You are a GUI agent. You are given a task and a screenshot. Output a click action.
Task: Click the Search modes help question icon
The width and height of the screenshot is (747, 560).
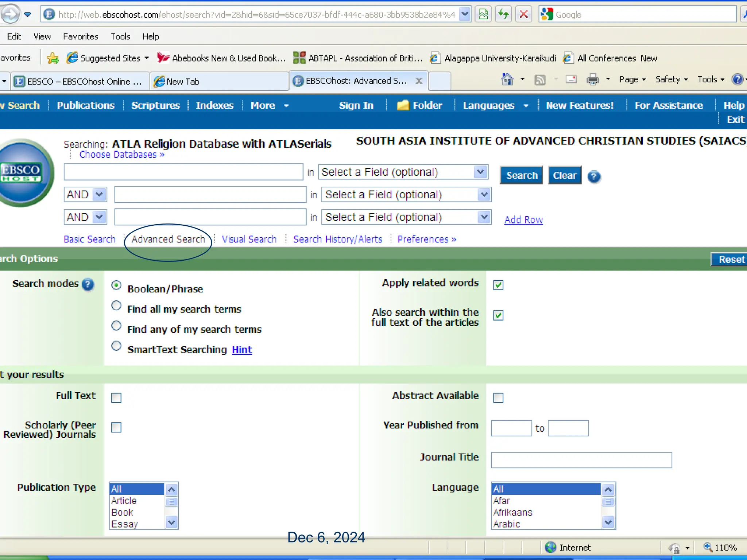point(88,284)
